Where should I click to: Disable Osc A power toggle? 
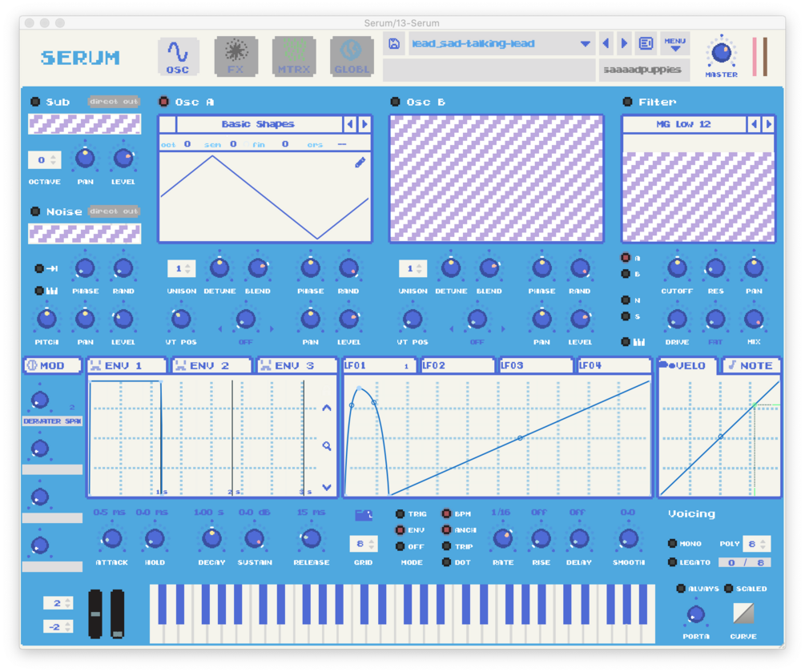point(163,102)
